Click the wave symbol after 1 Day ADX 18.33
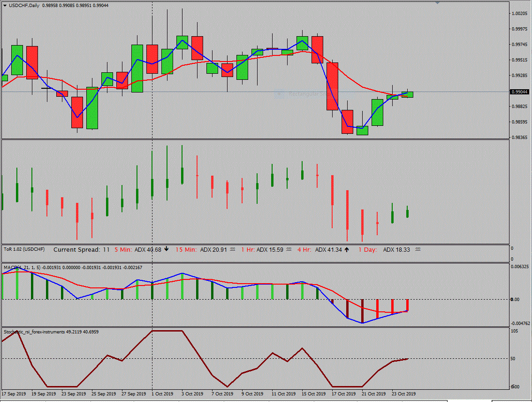 click(x=418, y=250)
